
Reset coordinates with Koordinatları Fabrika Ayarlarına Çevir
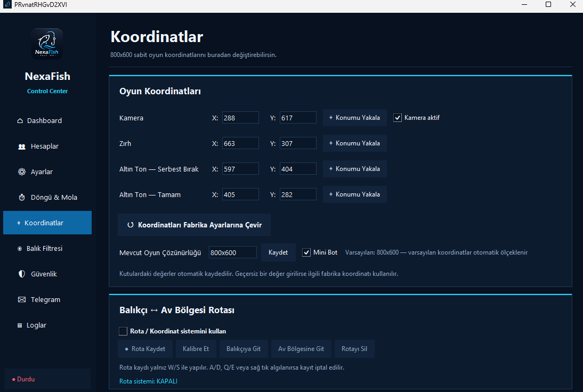pos(194,225)
